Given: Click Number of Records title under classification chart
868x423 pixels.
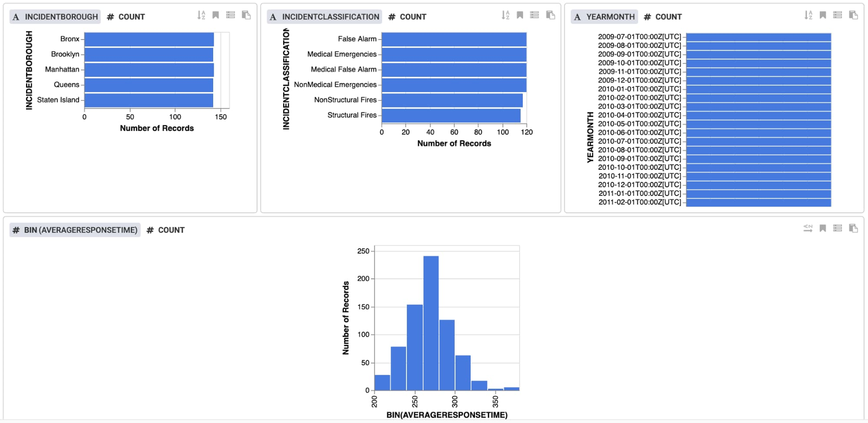Looking at the screenshot, I should (x=454, y=143).
